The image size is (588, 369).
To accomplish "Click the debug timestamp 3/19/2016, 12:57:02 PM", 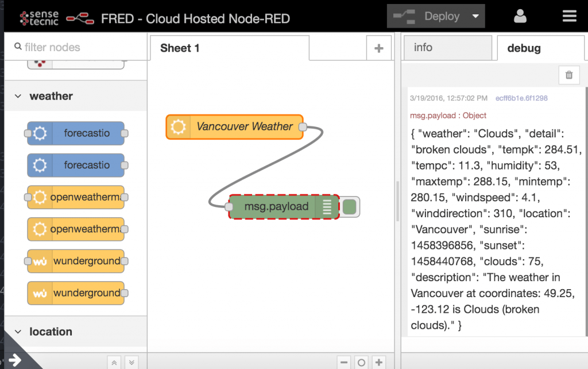I will [449, 98].
